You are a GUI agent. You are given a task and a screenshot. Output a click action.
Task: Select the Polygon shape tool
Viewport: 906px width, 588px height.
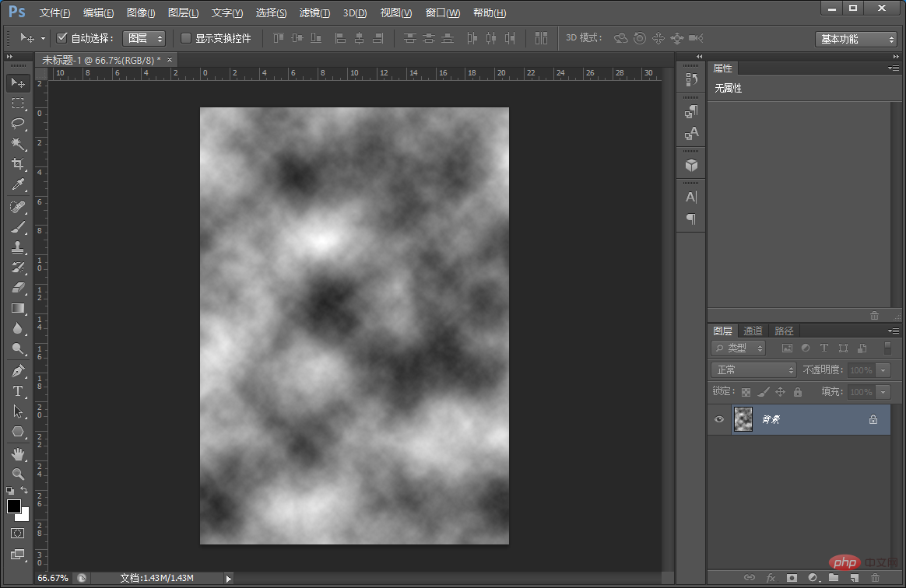[x=18, y=432]
